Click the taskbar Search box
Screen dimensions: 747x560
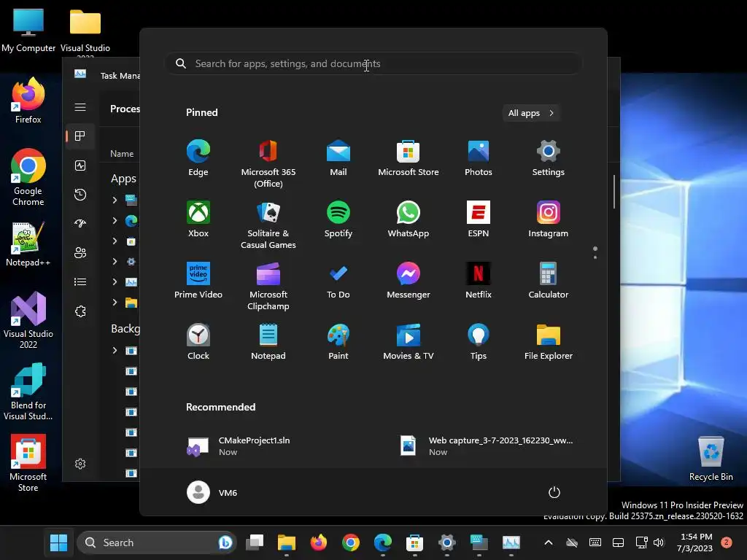click(x=157, y=542)
